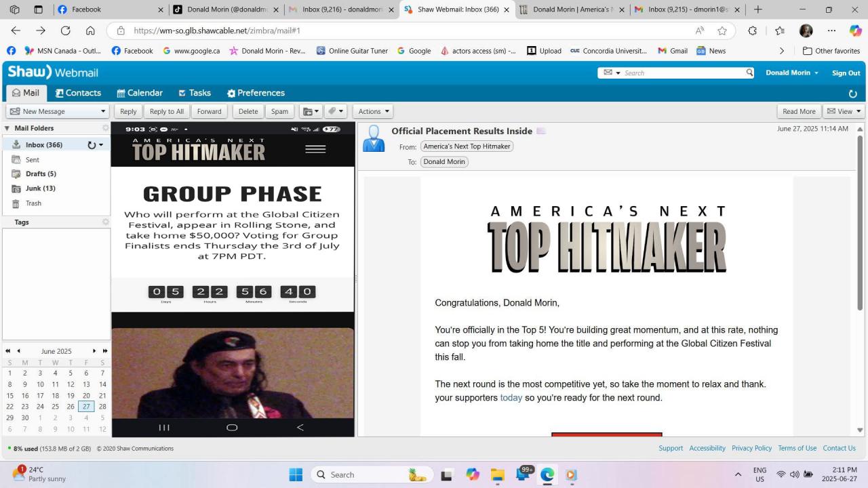This screenshot has height=488, width=868.
Task: Open the Sent folder
Action: coord(33,160)
